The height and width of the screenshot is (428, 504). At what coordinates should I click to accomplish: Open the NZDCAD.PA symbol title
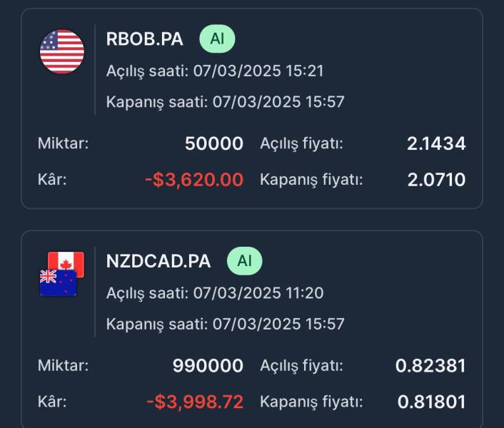pos(158,262)
